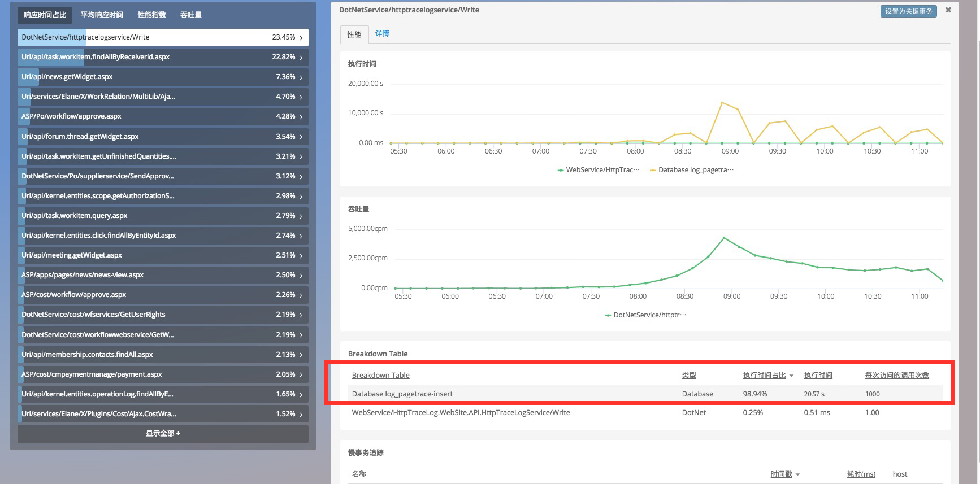This screenshot has height=484, width=980.
Task: Toggle DotNetService/httptr legend in 吞吐量 chart
Action: 645,315
